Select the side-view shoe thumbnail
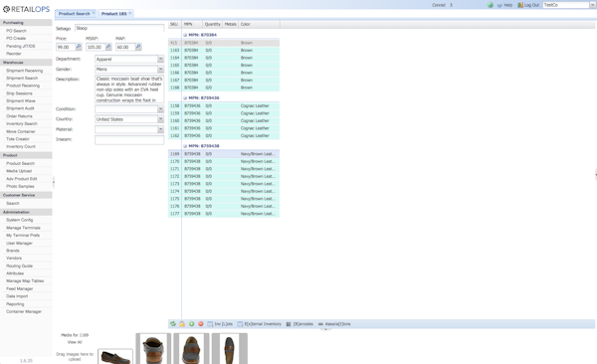The width and height of the screenshot is (597, 364). [115, 356]
